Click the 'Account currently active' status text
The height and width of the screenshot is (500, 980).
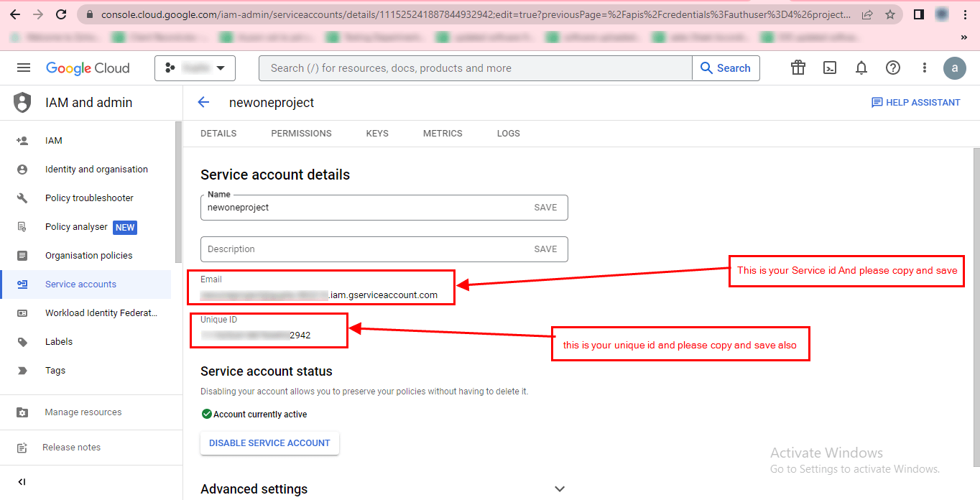click(x=260, y=415)
